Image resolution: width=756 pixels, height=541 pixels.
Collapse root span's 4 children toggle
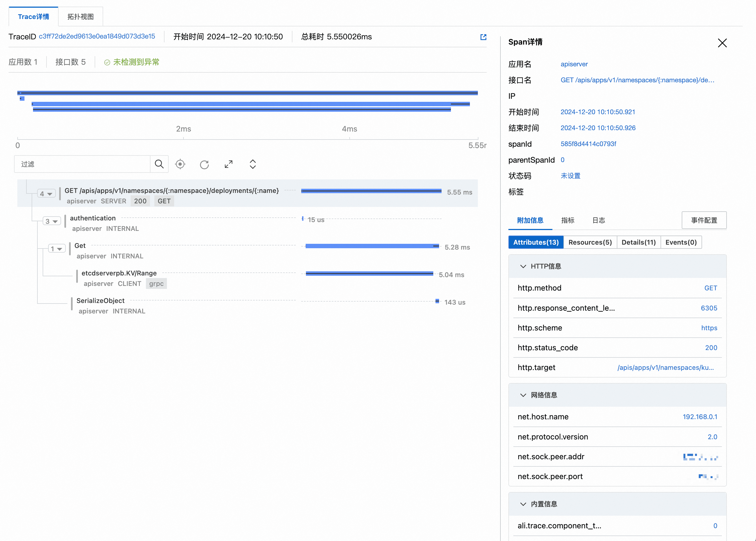coord(46,193)
